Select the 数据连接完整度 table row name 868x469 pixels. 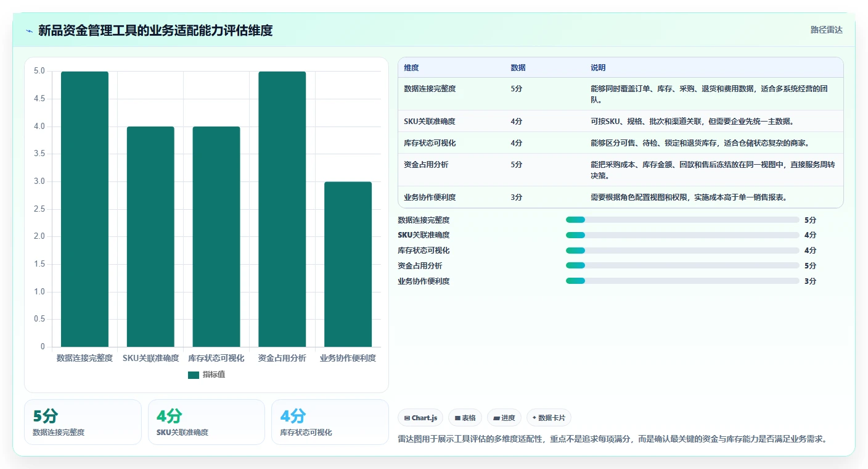click(x=430, y=89)
